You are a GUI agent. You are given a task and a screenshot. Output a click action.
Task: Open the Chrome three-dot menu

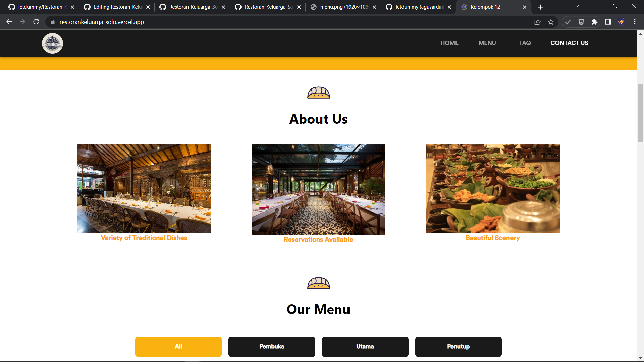click(635, 22)
